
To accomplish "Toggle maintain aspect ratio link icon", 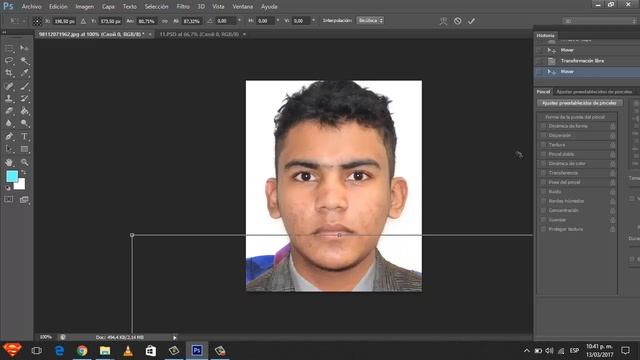I will point(164,21).
